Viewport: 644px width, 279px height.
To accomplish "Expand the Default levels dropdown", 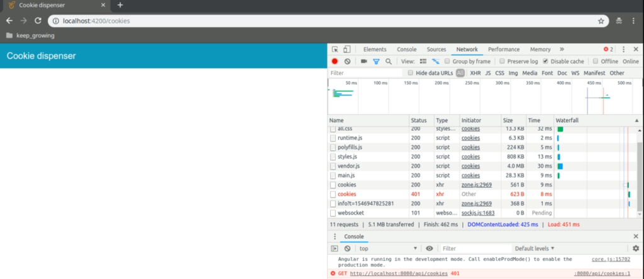I will pos(535,249).
